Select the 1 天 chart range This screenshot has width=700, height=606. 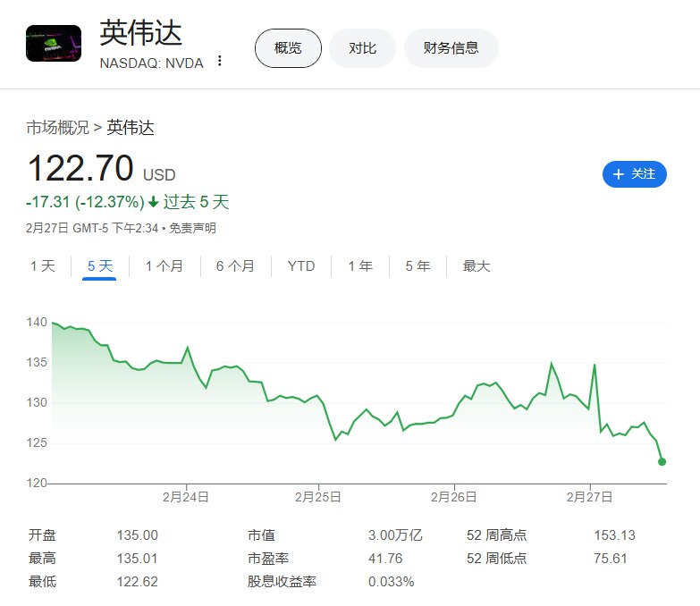click(x=43, y=266)
